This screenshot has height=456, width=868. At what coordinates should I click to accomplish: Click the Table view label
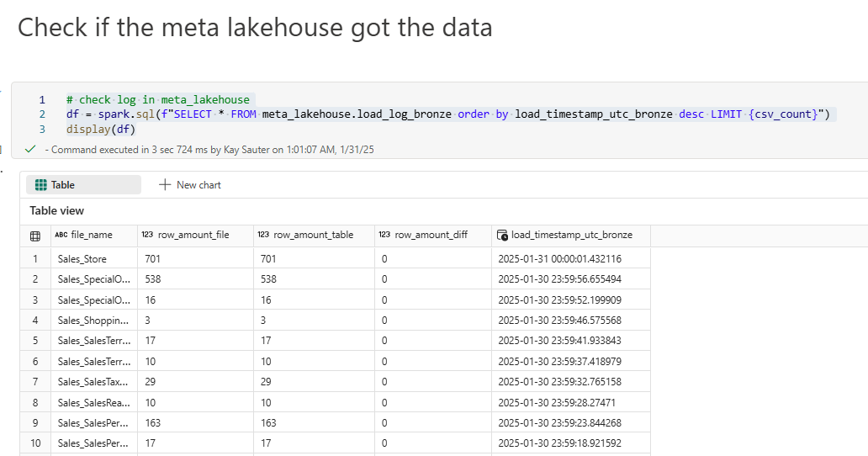point(57,211)
